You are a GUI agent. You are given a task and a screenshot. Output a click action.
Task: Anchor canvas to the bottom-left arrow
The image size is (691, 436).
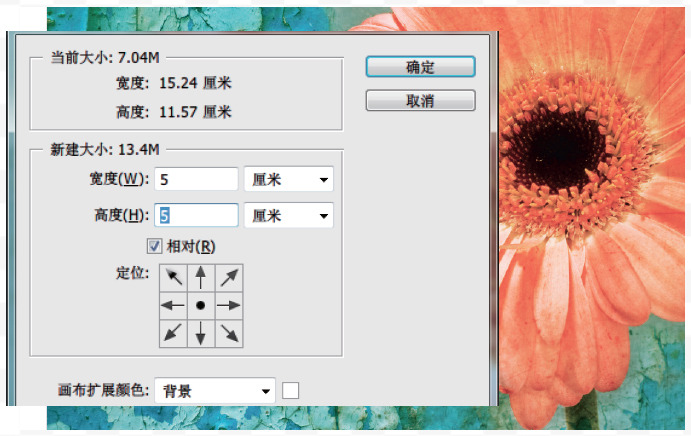tap(173, 333)
